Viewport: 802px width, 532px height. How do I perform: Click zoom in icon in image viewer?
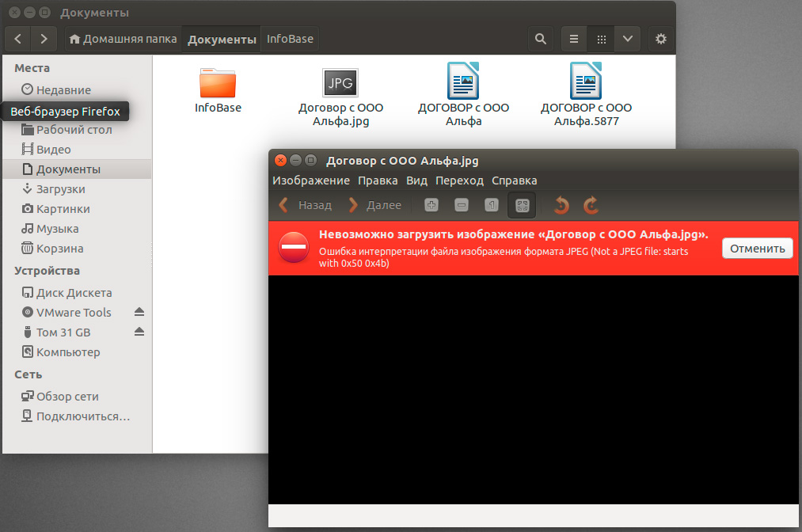[x=431, y=205]
